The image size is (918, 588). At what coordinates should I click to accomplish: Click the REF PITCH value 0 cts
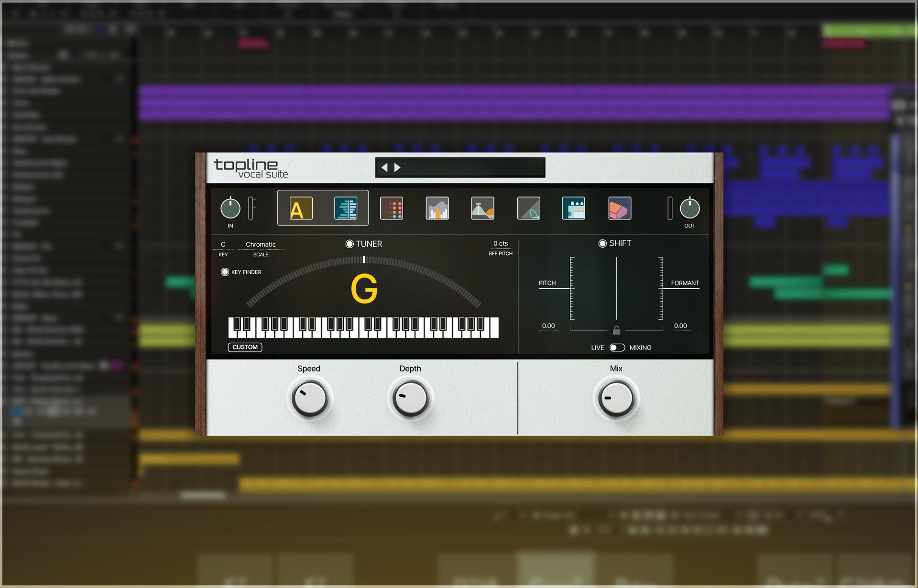501,244
